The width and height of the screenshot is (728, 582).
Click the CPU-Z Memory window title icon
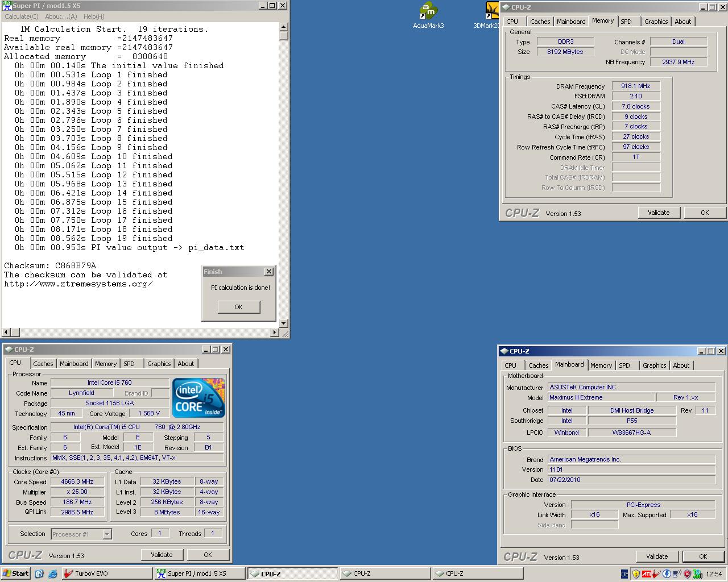click(x=506, y=7)
